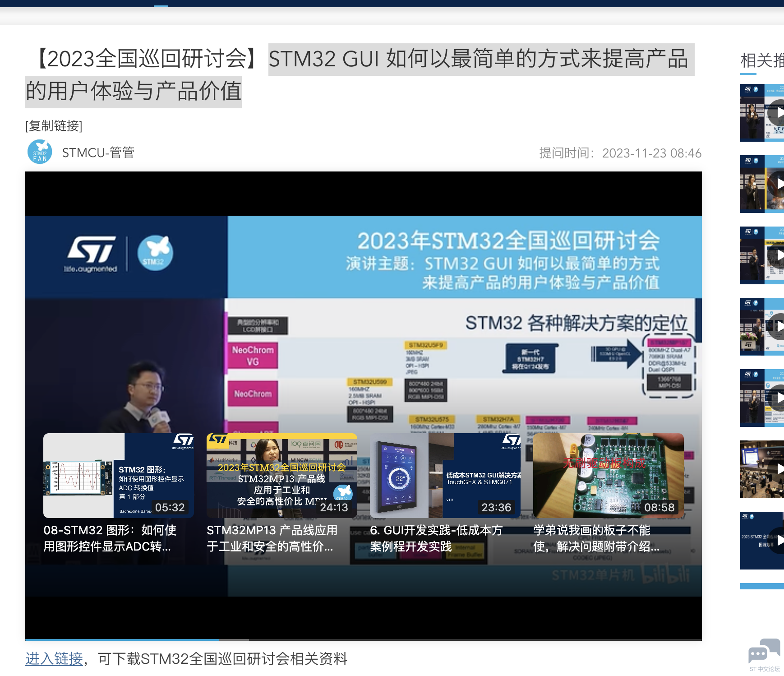
Task: Open the STMCU-管管 author name
Action: coord(98,153)
